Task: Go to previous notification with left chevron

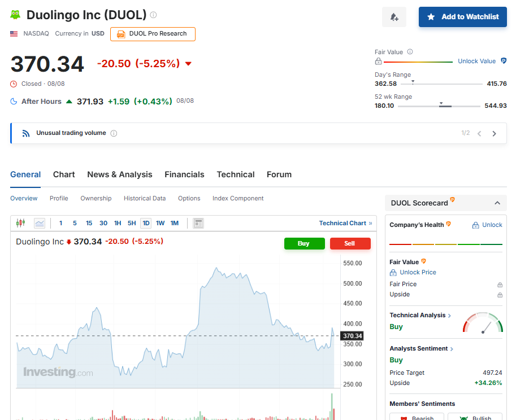Action: coord(479,133)
